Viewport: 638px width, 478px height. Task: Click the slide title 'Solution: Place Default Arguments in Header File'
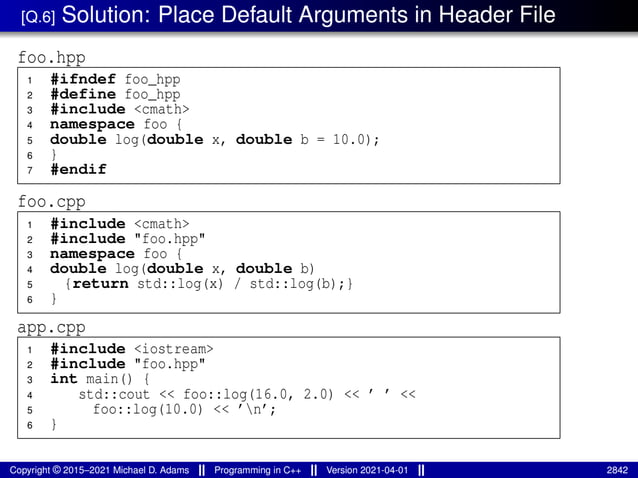pyautogui.click(x=308, y=15)
